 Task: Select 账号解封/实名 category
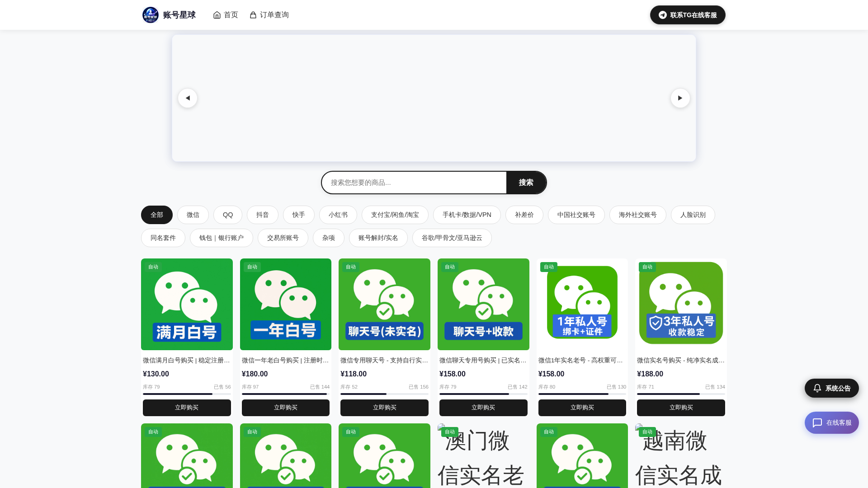point(378,238)
